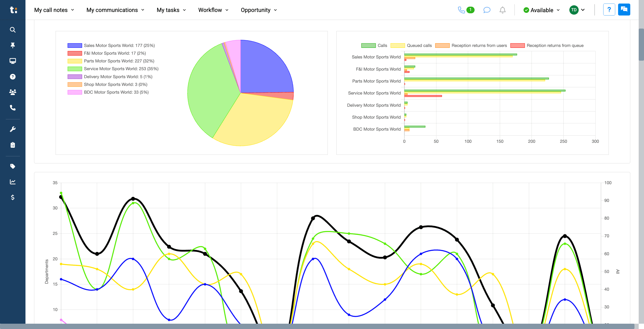Click the app logo at top left

point(13,10)
